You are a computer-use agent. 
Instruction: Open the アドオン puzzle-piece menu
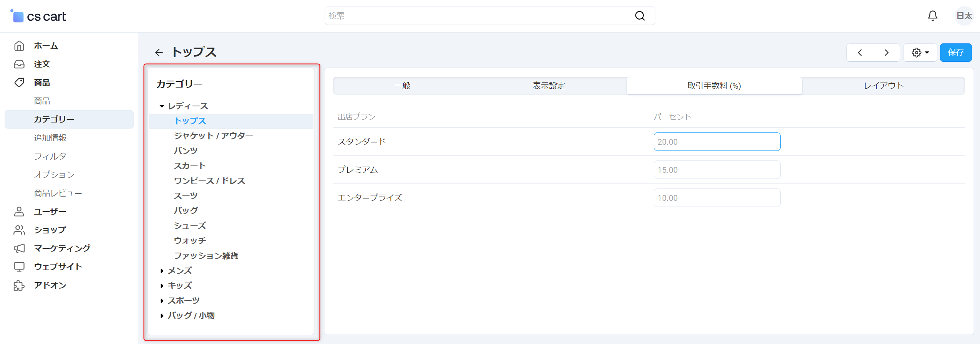(x=19, y=285)
